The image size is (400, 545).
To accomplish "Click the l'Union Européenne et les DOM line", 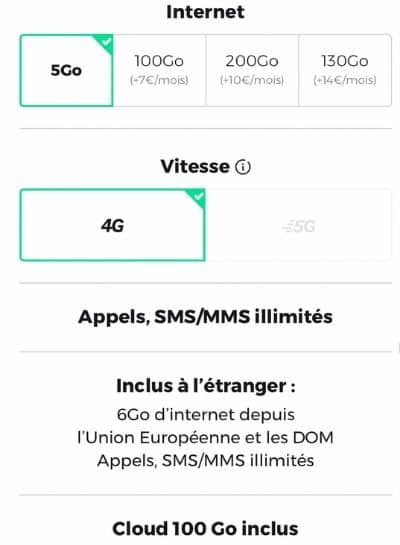I will pyautogui.click(x=205, y=438).
